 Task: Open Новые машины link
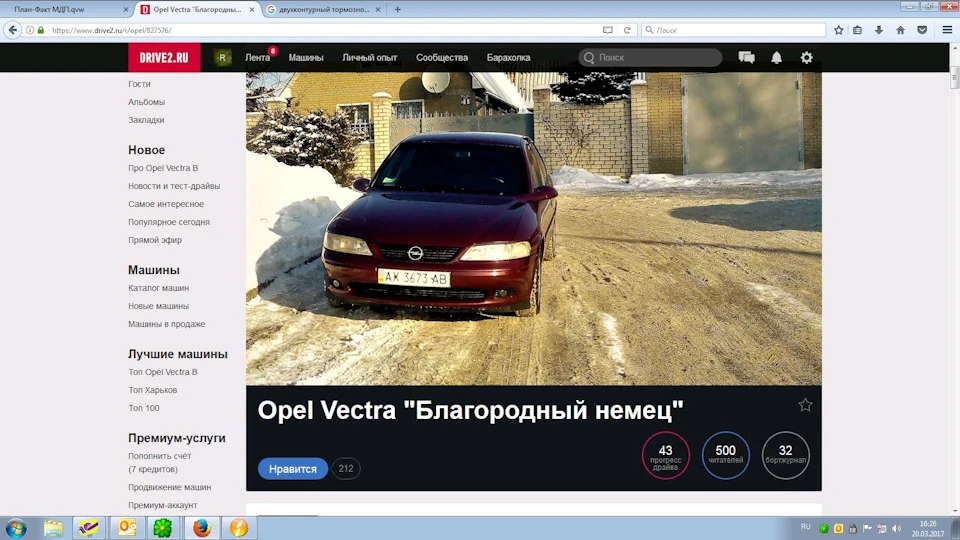pyautogui.click(x=159, y=306)
